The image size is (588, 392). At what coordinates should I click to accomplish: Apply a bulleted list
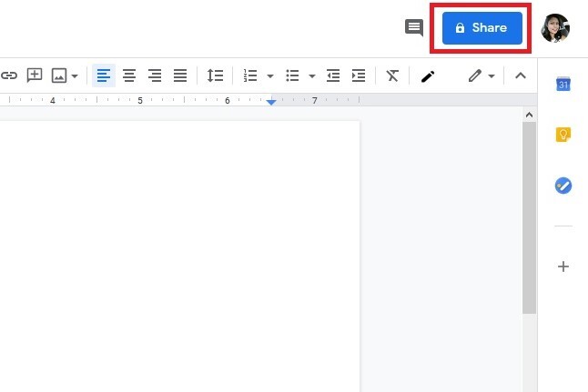pyautogui.click(x=292, y=75)
